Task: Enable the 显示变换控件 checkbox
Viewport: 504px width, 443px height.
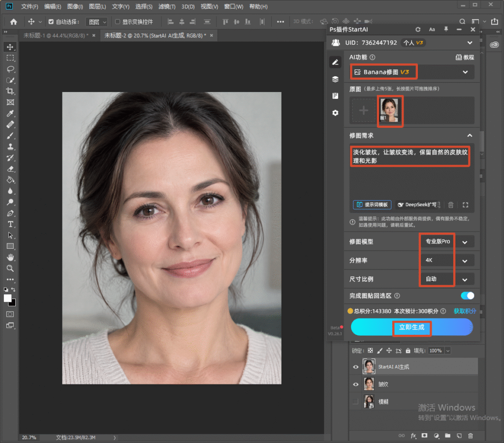Action: point(118,22)
